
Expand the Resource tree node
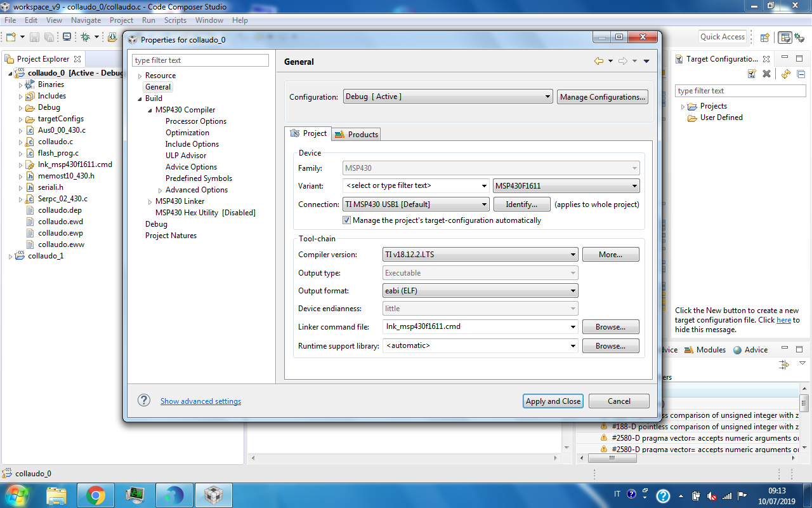point(140,76)
